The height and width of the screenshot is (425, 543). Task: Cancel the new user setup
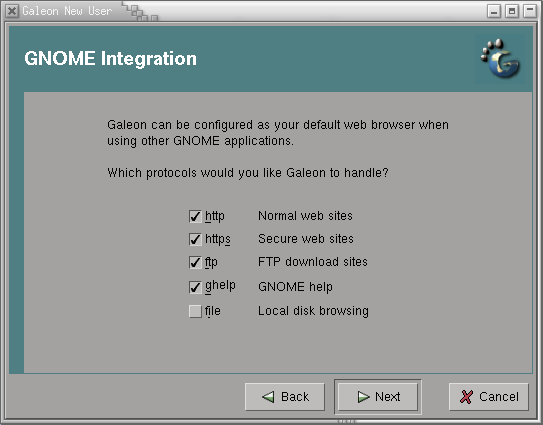pos(489,397)
